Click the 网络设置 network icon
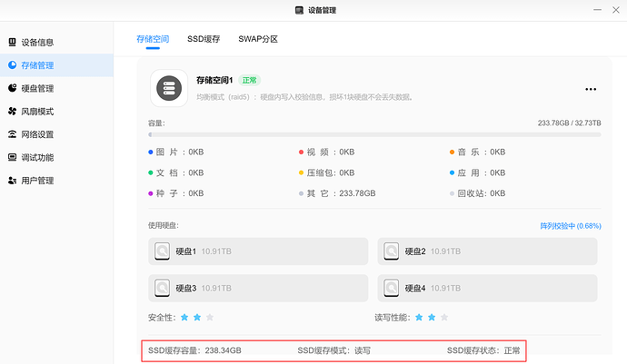 [x=12, y=134]
